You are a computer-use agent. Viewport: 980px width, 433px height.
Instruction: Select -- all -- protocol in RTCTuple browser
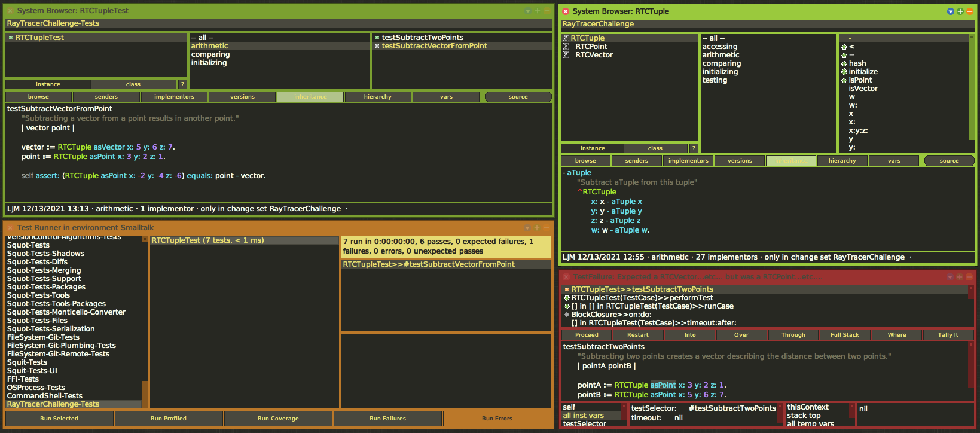tap(768, 38)
